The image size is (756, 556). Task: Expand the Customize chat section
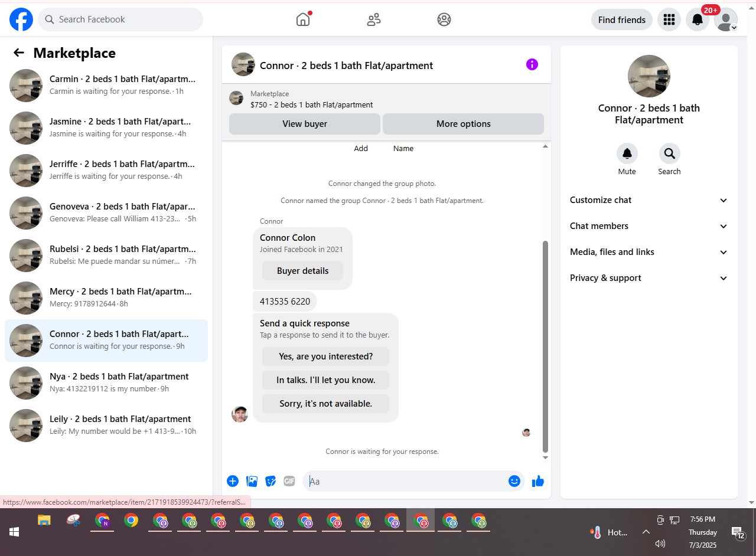pos(649,200)
